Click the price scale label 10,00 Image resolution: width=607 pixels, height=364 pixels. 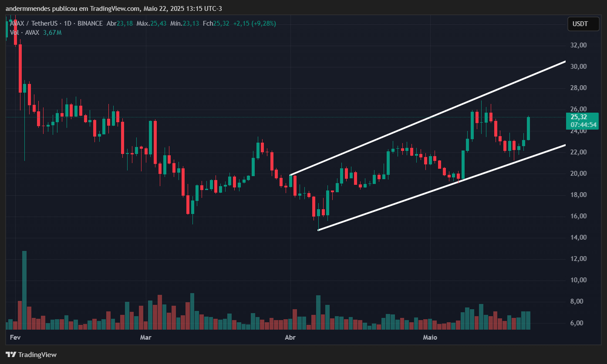point(579,280)
